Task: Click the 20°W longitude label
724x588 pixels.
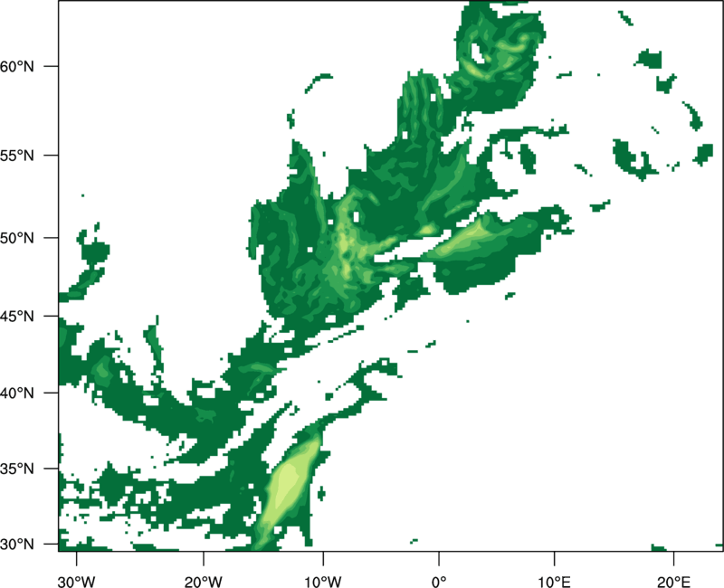Action: coord(203,582)
